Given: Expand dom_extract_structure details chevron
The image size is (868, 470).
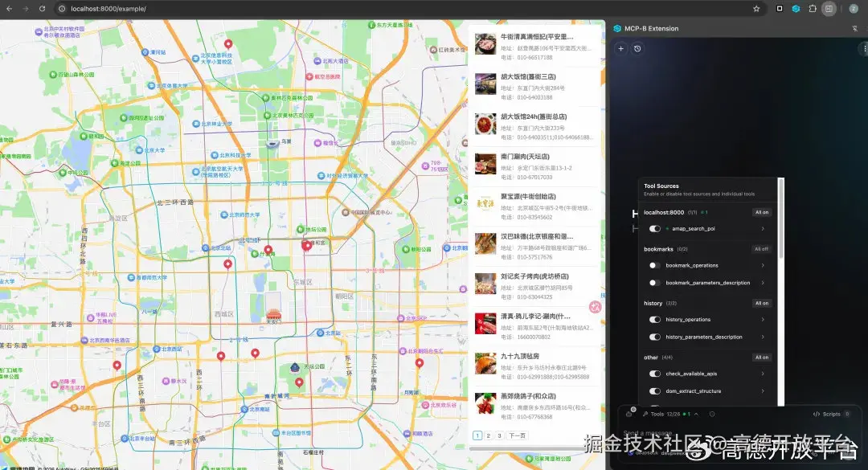Looking at the screenshot, I should pos(763,391).
